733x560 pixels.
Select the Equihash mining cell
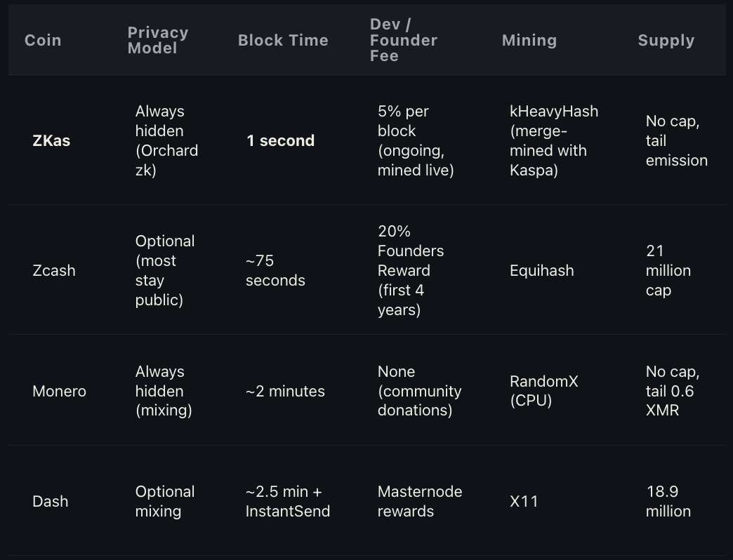coord(542,270)
